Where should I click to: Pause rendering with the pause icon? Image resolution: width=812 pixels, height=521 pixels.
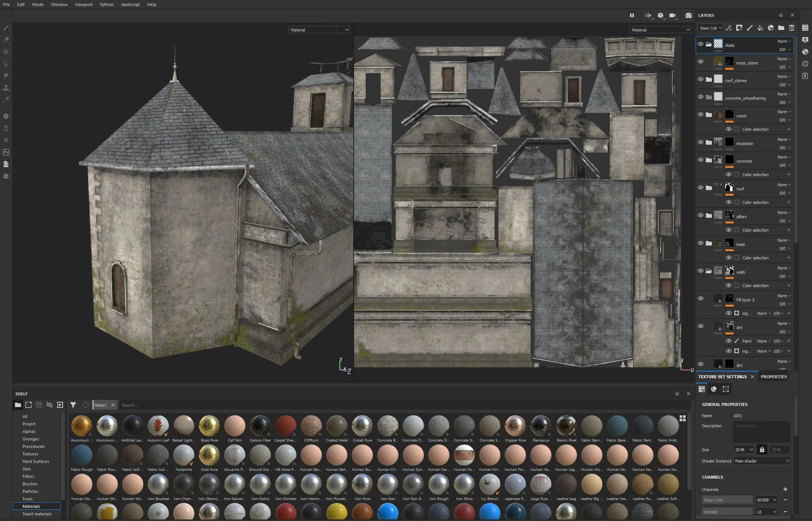click(x=632, y=15)
